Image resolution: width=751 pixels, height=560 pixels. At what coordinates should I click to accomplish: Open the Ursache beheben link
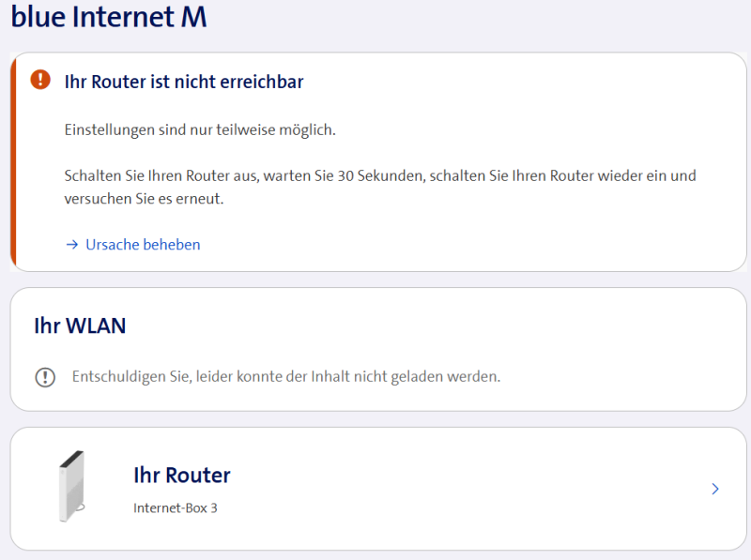[143, 245]
